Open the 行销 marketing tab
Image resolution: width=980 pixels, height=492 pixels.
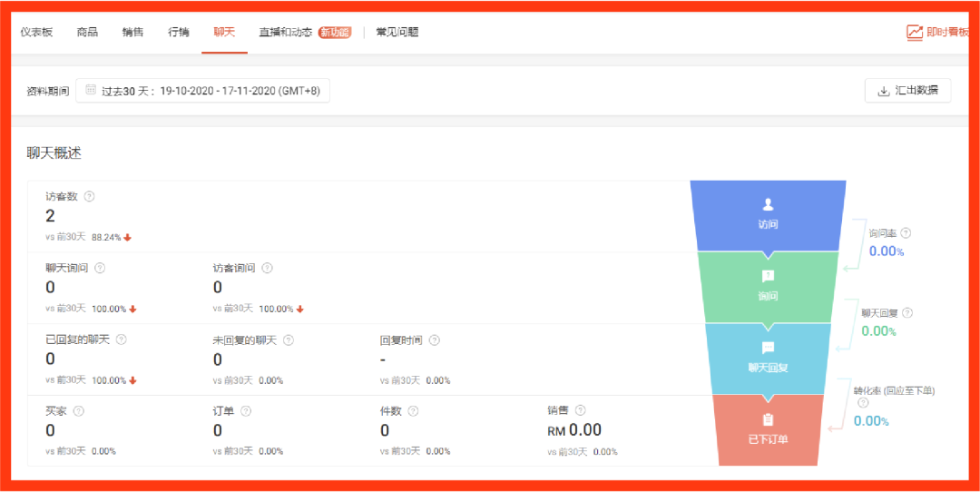tap(179, 33)
